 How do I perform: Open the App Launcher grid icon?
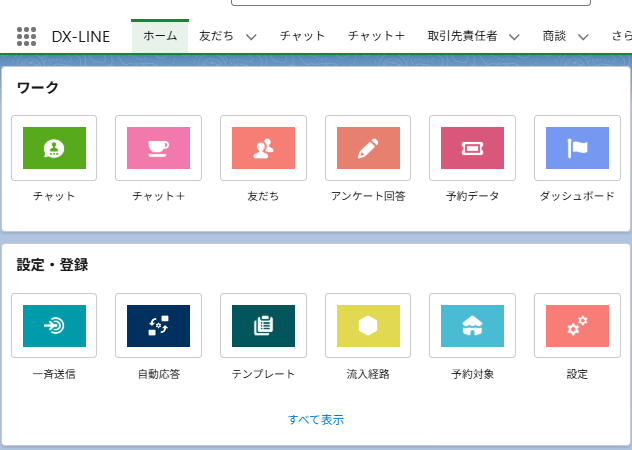pos(26,37)
